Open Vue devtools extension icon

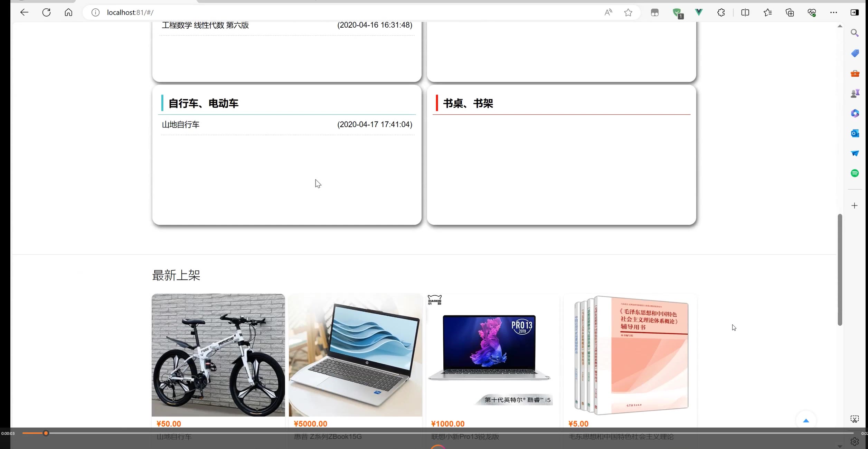[699, 12]
